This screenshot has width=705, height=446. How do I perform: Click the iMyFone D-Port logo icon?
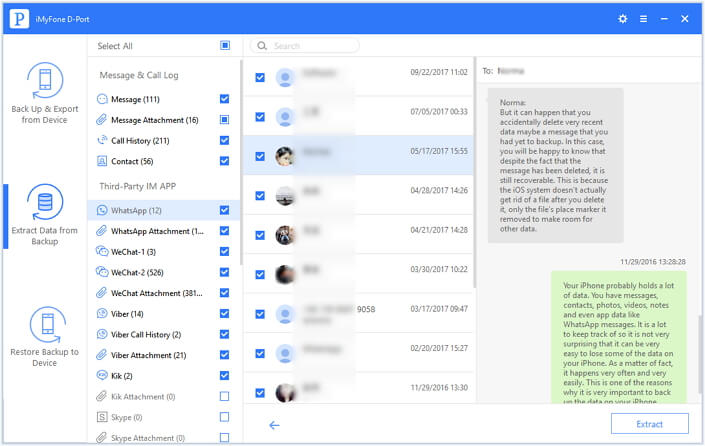click(19, 19)
